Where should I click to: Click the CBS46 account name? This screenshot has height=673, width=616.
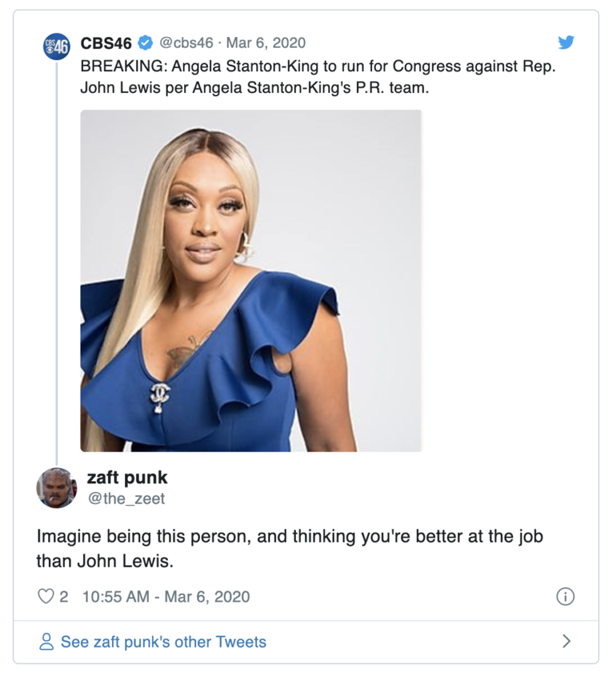point(106,43)
